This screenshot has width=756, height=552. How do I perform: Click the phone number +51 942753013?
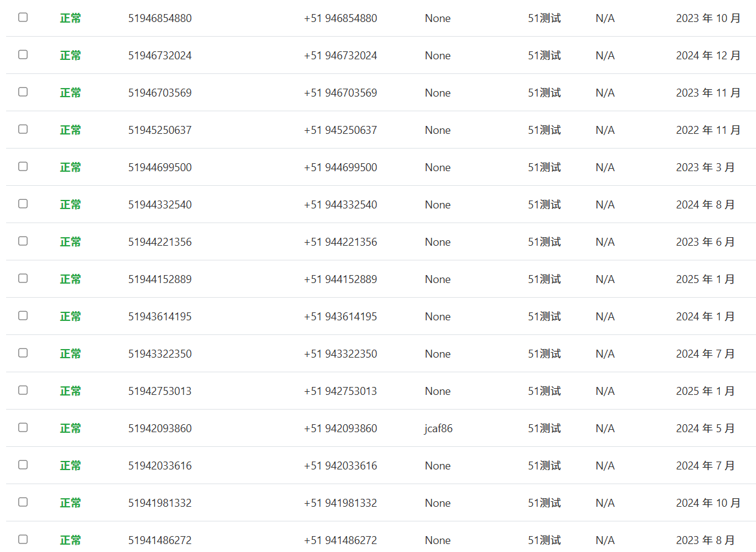pos(340,391)
